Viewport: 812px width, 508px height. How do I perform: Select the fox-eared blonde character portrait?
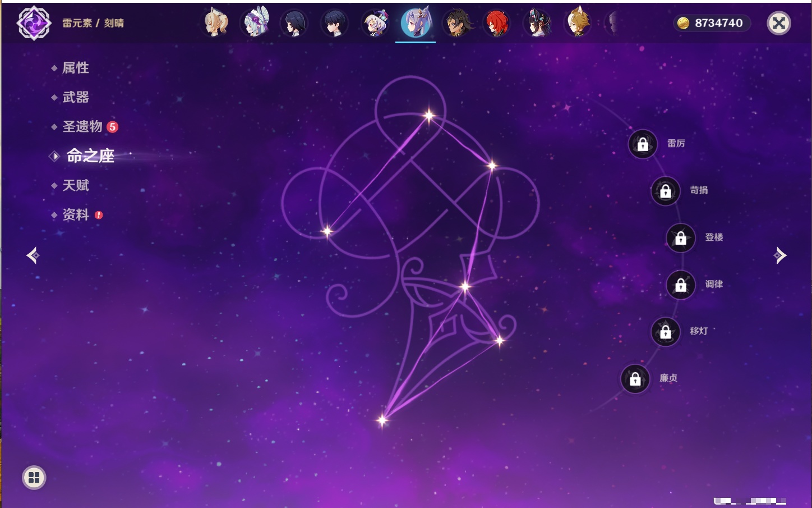coord(578,23)
